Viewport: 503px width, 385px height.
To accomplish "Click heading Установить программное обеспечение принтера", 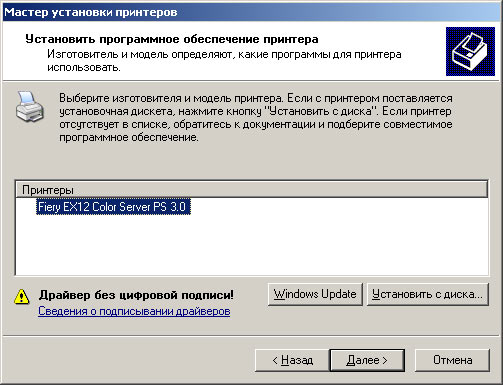I will point(172,39).
